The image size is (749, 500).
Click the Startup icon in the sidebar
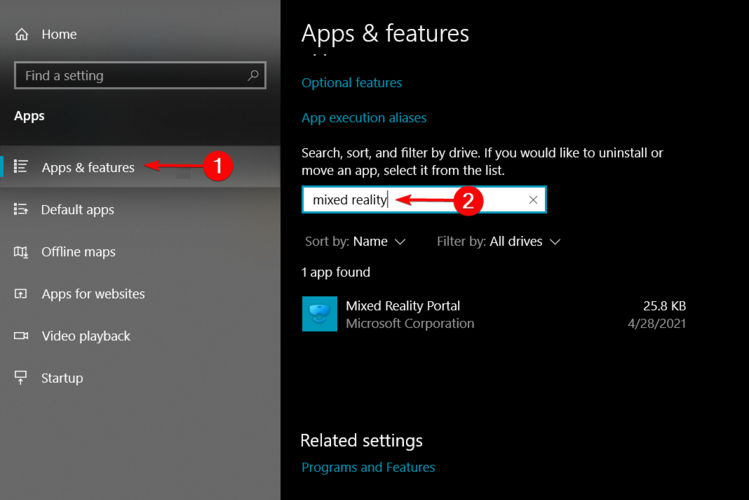(x=21, y=377)
